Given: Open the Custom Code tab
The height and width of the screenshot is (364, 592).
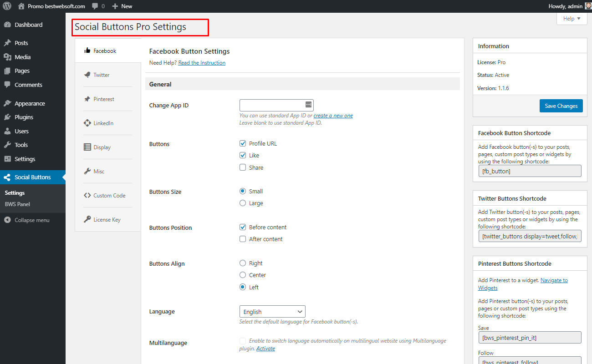Looking at the screenshot, I should (x=108, y=195).
